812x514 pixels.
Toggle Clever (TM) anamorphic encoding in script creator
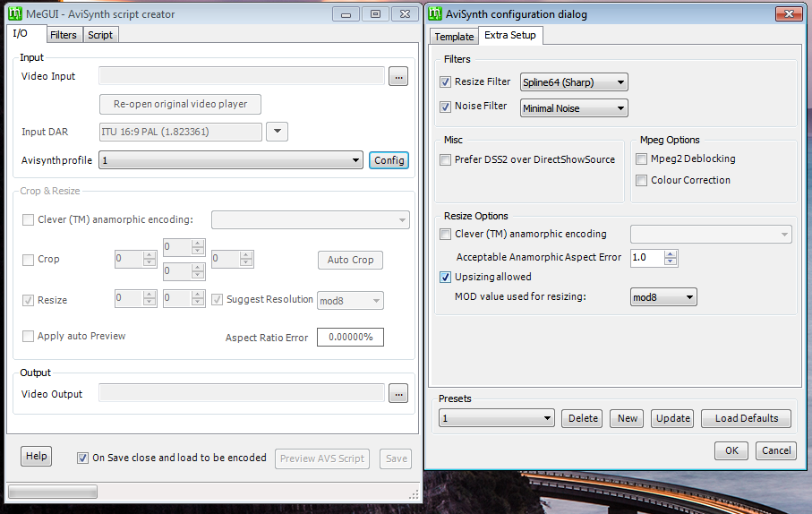(x=28, y=220)
